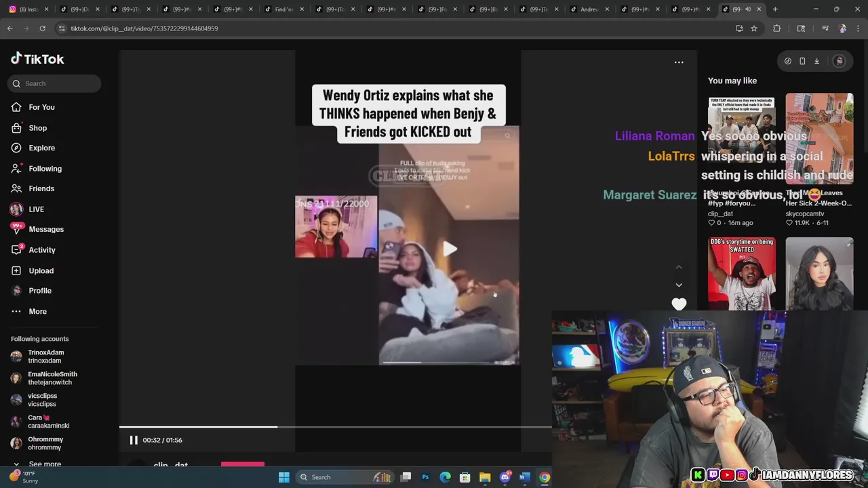Image resolution: width=868 pixels, height=488 pixels.
Task: Reload the current page
Action: click(42, 28)
